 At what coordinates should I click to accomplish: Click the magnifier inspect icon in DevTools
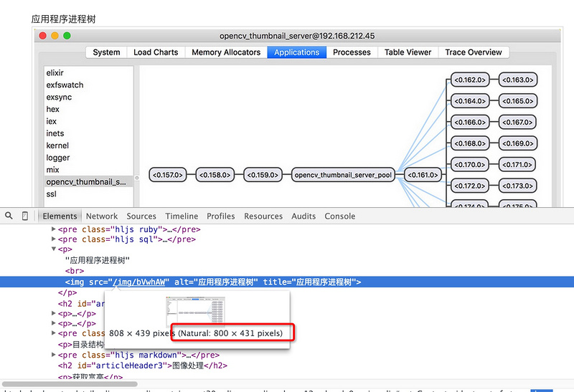9,216
